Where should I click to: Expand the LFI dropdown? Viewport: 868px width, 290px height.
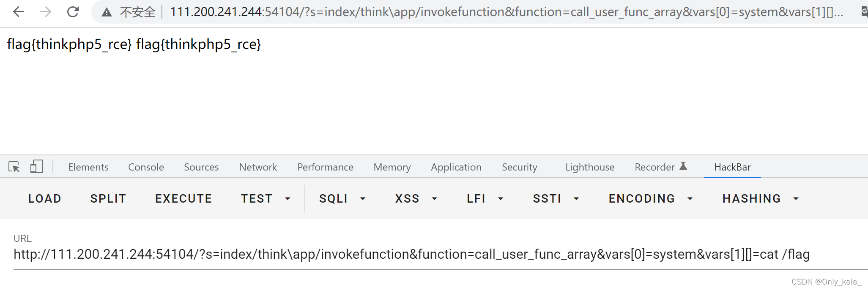pos(485,198)
